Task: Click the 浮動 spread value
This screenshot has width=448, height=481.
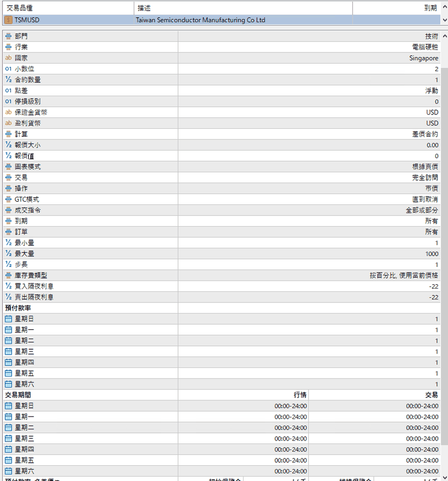Action: 432,90
